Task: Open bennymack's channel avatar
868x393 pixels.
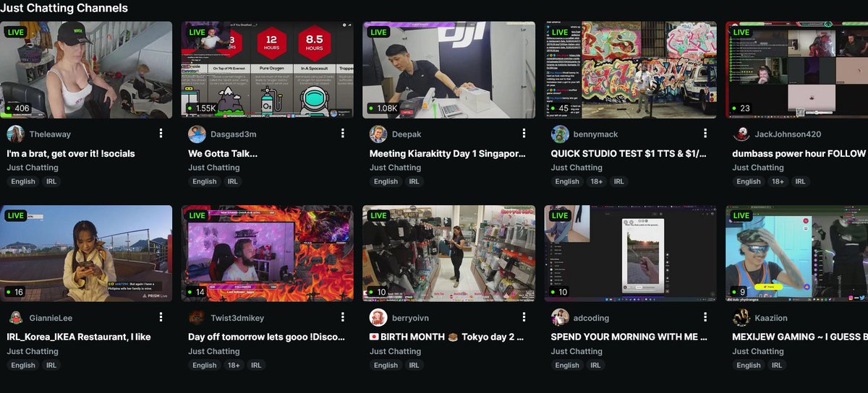Action: coord(560,134)
